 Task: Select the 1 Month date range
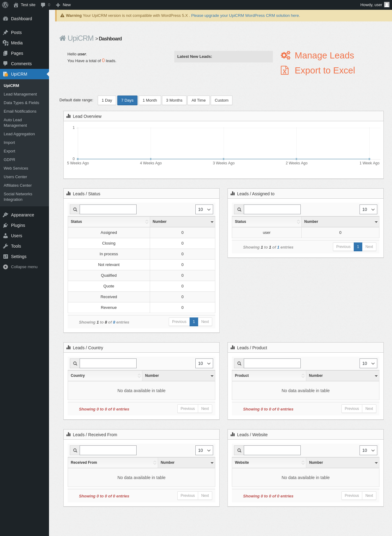[150, 100]
